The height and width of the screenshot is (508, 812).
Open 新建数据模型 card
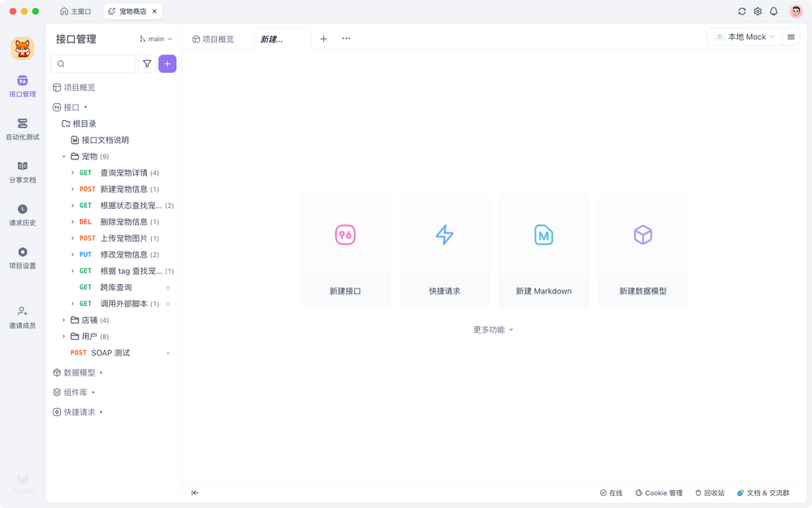tap(642, 250)
